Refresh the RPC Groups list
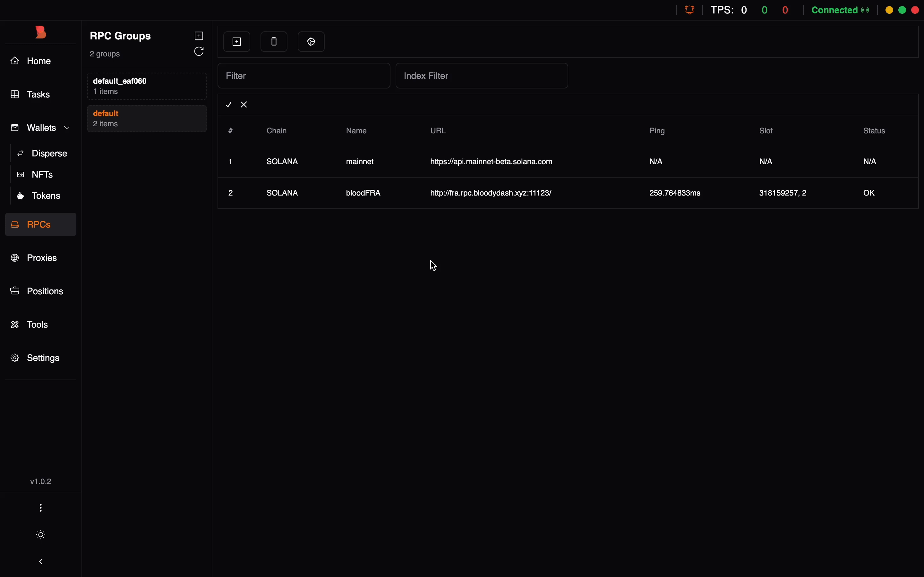924x577 pixels. point(199,52)
